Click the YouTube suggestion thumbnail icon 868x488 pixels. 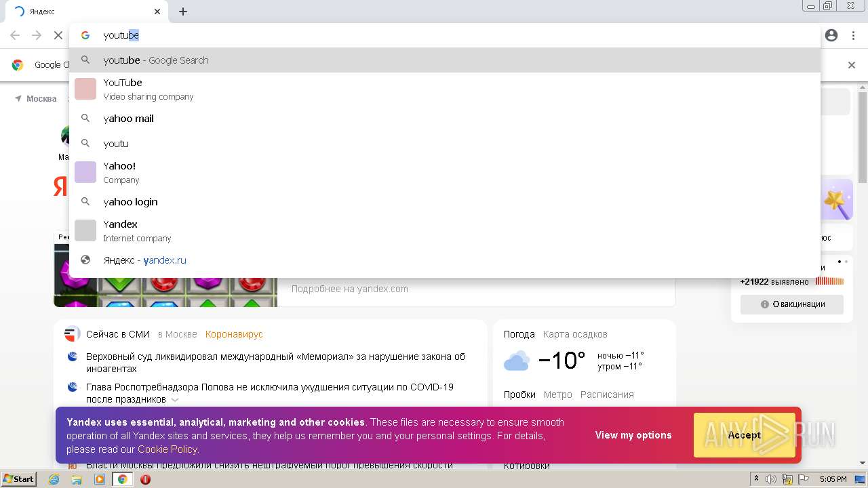[x=85, y=89]
